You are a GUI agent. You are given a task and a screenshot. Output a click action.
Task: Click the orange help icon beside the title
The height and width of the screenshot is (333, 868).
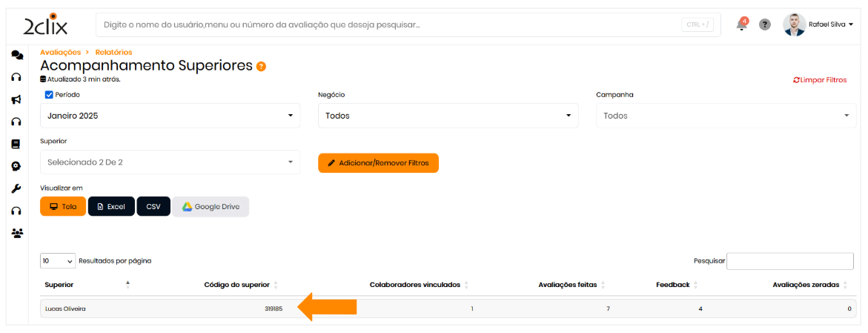(x=261, y=66)
